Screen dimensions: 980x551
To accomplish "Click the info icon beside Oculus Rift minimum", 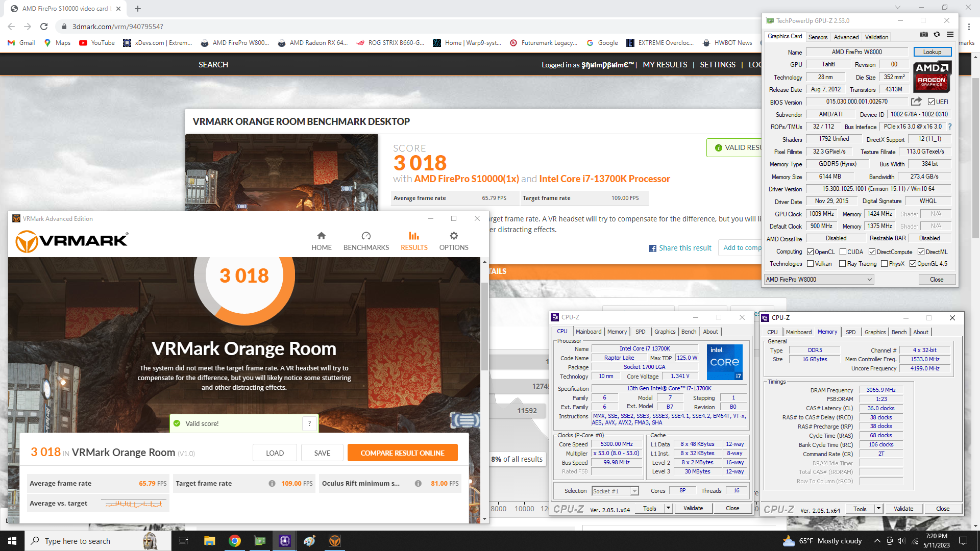I will [x=418, y=483].
